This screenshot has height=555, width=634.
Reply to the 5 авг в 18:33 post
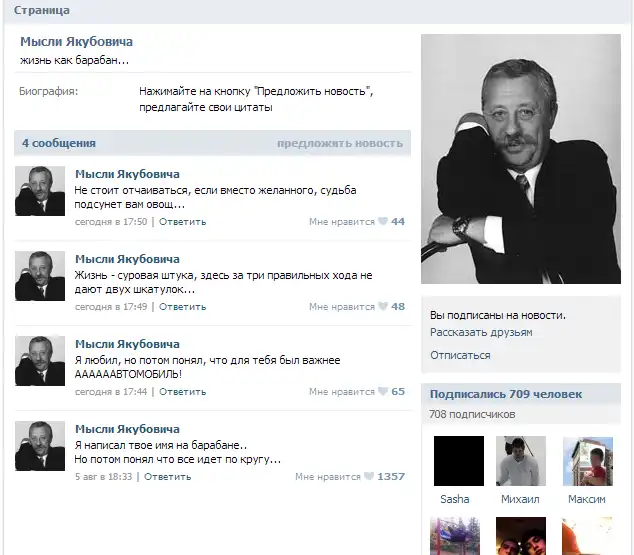168,477
